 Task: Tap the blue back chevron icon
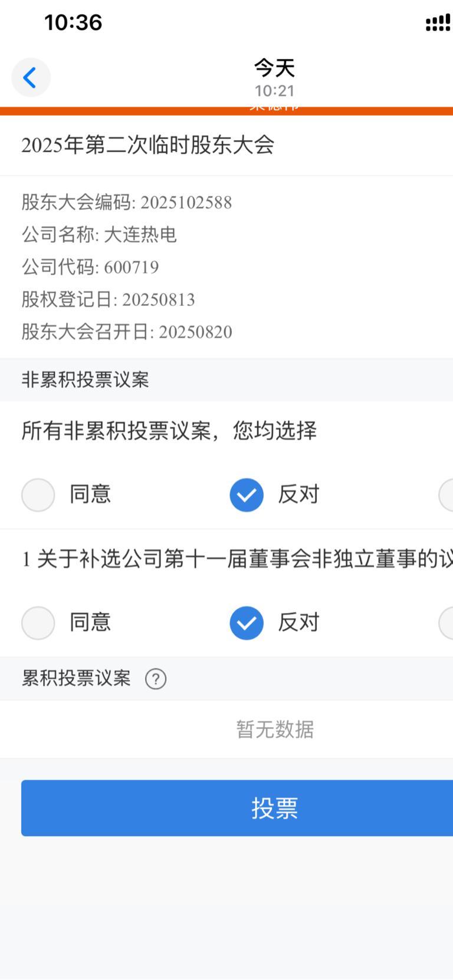point(31,77)
